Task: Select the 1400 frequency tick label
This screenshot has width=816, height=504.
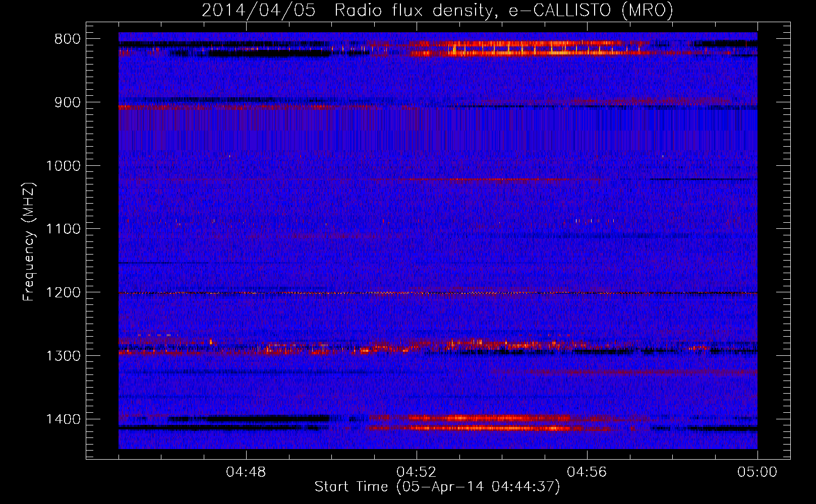Action: pyautogui.click(x=63, y=419)
